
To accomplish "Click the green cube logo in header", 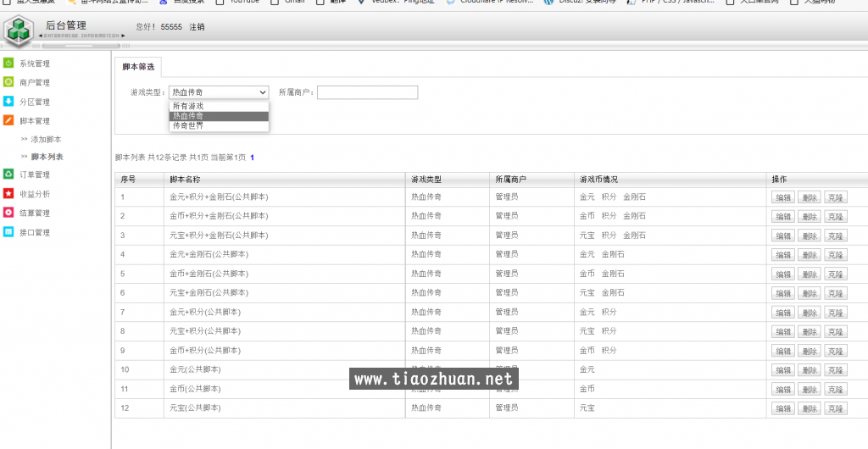I will (x=19, y=32).
